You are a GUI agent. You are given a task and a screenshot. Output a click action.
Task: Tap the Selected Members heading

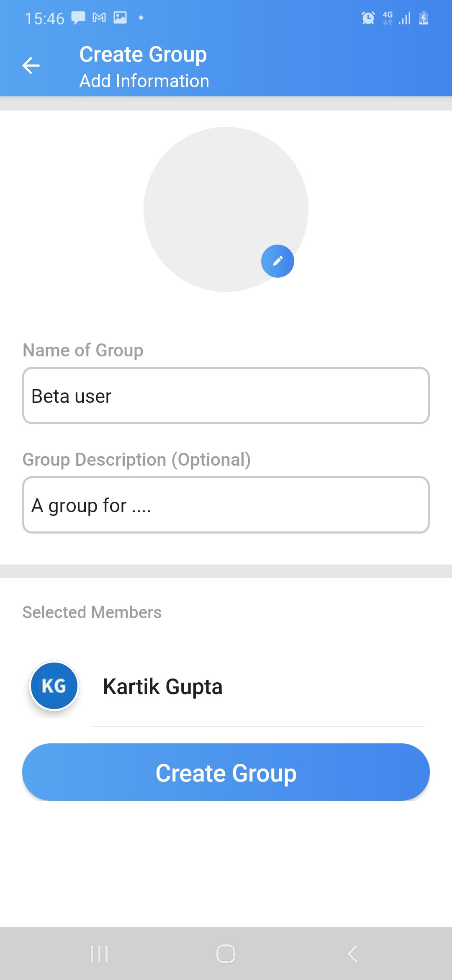point(92,612)
